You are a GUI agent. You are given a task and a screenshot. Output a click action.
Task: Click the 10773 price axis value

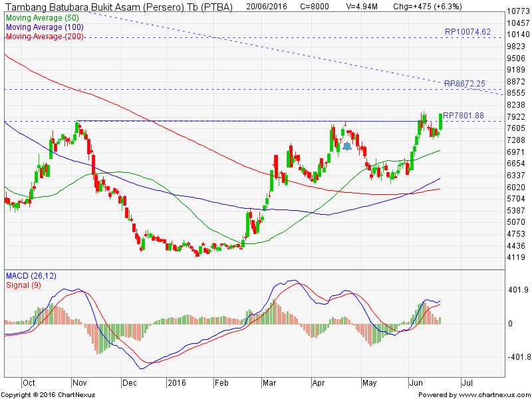(x=518, y=11)
